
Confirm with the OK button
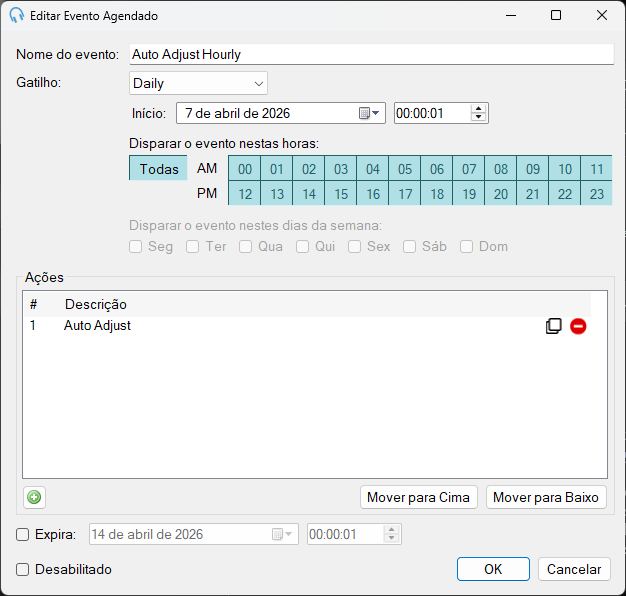click(493, 569)
